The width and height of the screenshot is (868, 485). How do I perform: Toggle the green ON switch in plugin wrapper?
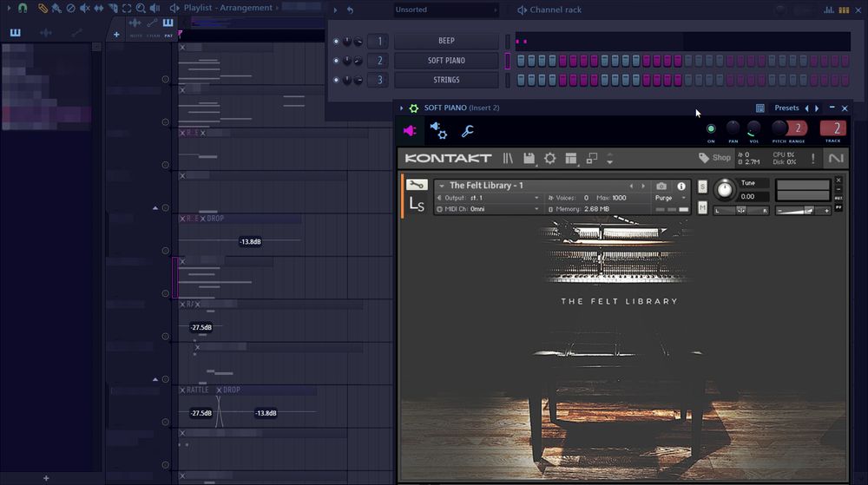coord(711,129)
